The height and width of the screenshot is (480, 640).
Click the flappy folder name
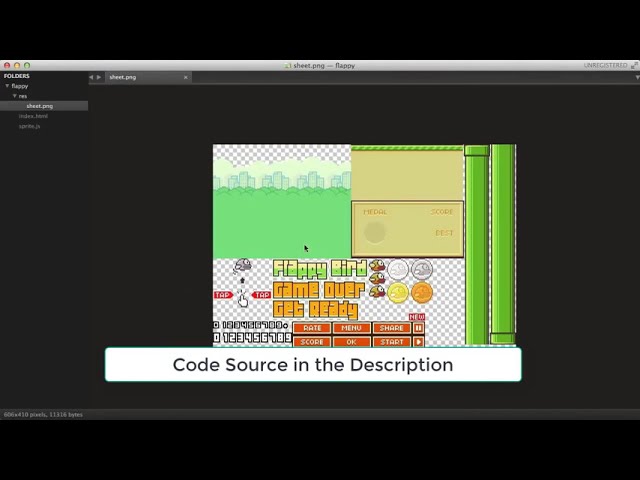click(x=20, y=86)
